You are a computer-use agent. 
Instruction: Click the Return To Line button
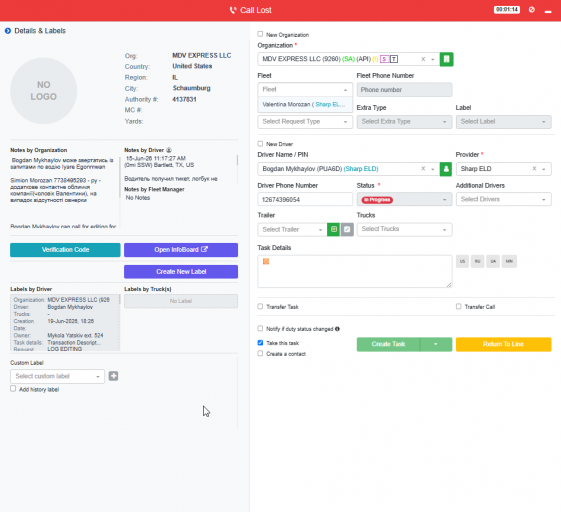[x=503, y=344]
